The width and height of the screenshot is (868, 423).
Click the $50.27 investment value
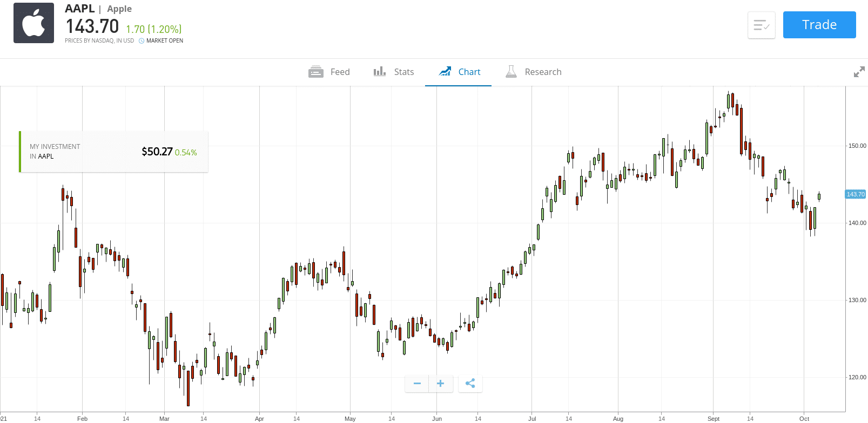tap(157, 152)
